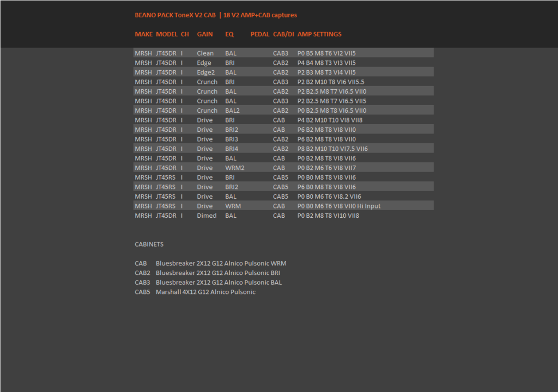This screenshot has height=392, width=558.
Task: Click settings P4 B4 M8 T3 VI3 VII5
Action: click(x=326, y=63)
